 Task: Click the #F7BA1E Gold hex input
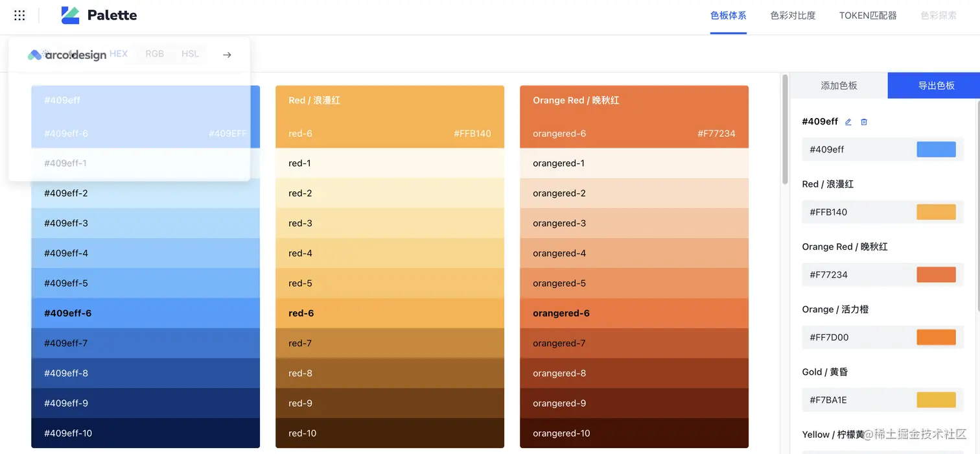tap(857, 400)
